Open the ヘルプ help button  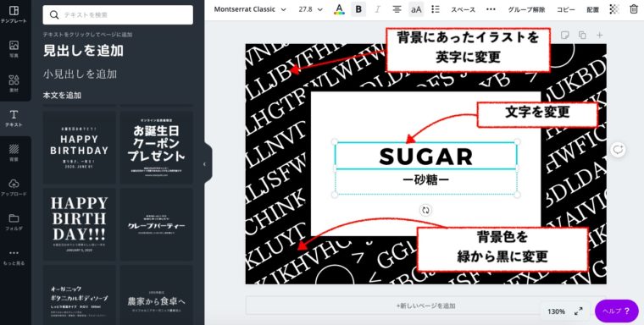617,311
